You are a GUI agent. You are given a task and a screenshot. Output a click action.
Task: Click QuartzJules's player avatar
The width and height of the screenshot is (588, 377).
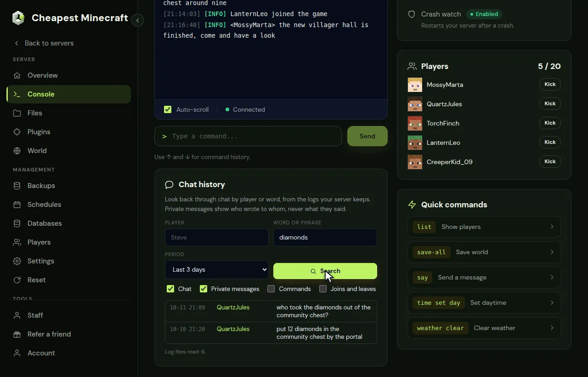pyautogui.click(x=415, y=104)
